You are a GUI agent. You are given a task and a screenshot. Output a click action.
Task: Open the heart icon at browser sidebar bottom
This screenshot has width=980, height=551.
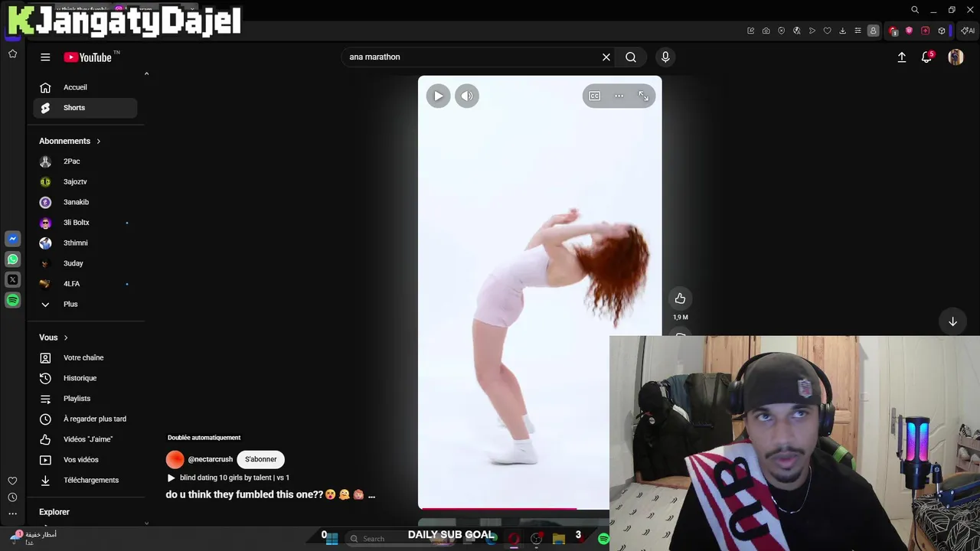click(12, 481)
